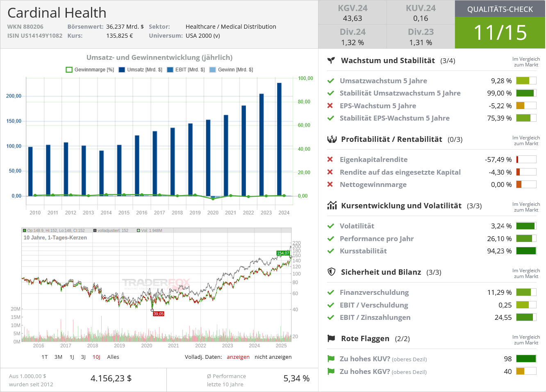
Task: Click the nicht anzeigen link
Action: pos(273,357)
